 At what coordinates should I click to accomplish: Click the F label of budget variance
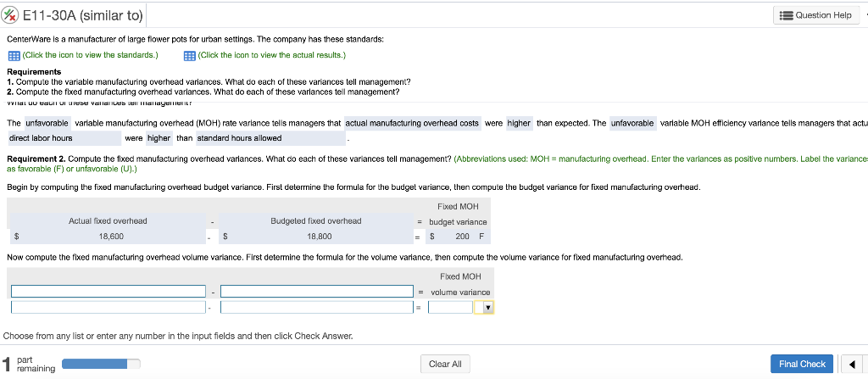click(481, 237)
